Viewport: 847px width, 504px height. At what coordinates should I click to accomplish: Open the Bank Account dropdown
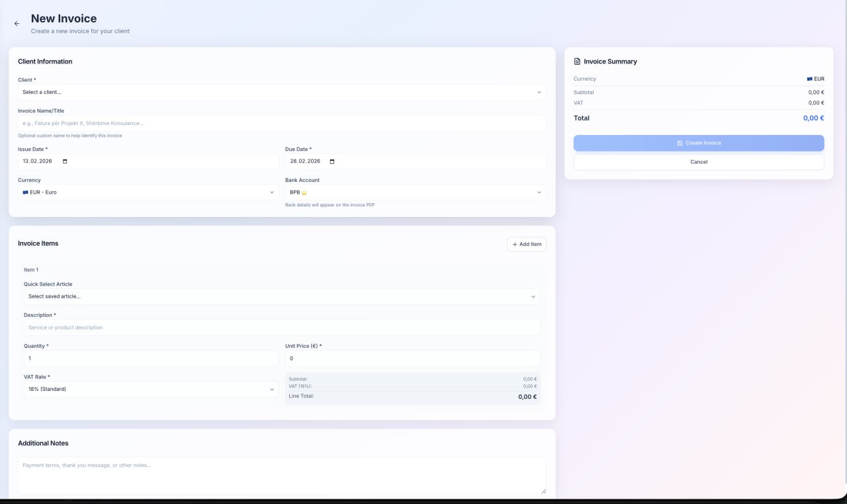[x=415, y=192]
